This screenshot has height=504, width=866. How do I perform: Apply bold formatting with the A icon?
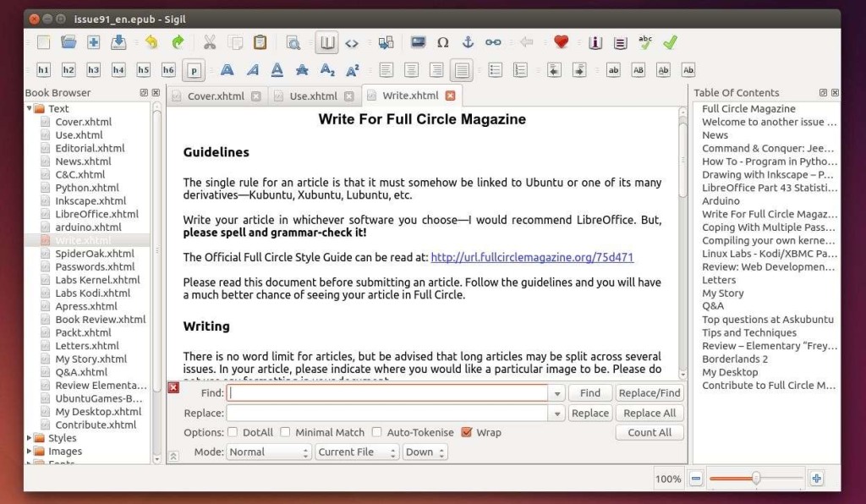[227, 70]
